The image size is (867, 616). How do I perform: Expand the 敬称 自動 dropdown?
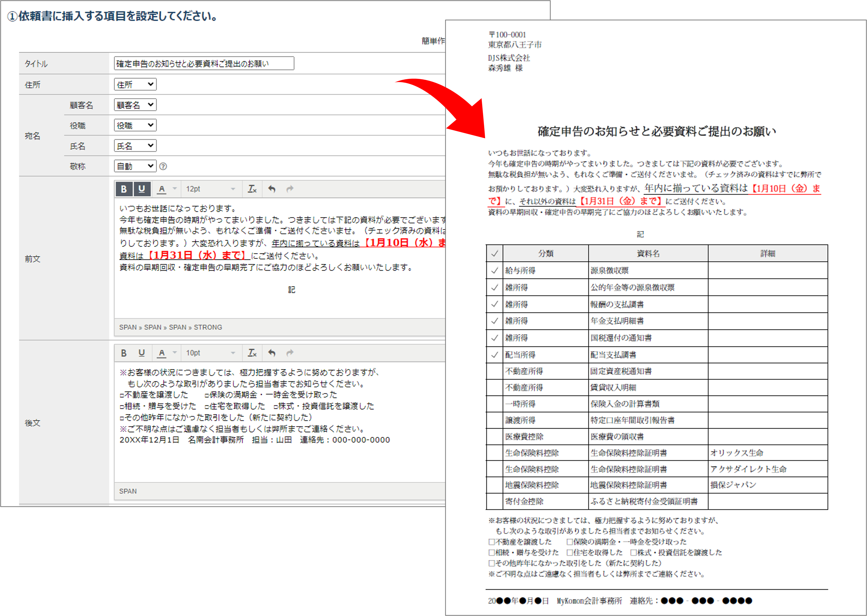pyautogui.click(x=135, y=166)
